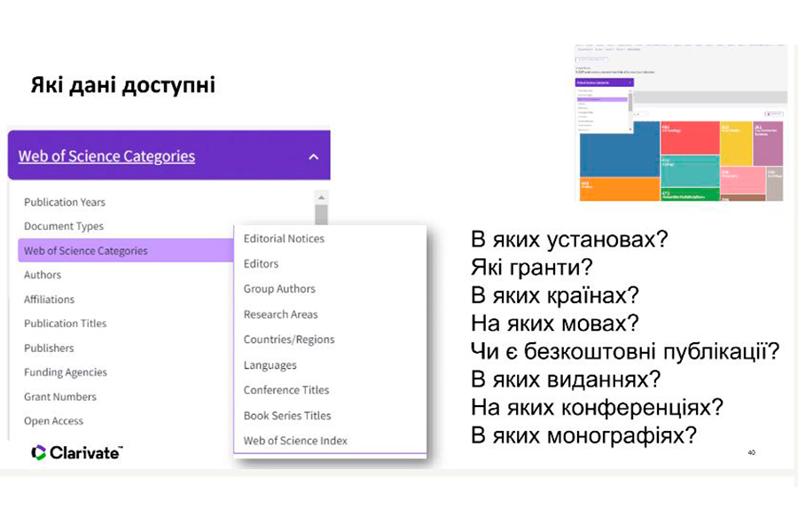Click the list scrollbar up arrow

point(321,197)
